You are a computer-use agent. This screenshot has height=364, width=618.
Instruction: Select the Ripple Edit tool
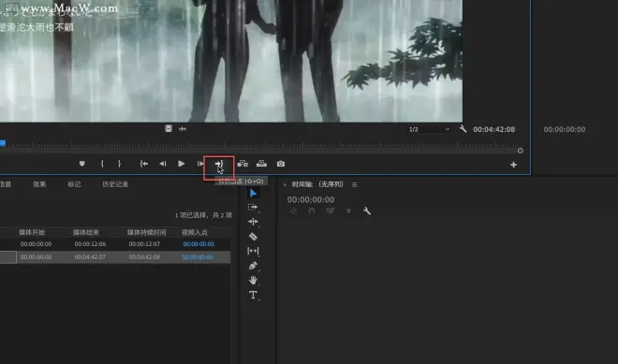point(253,222)
